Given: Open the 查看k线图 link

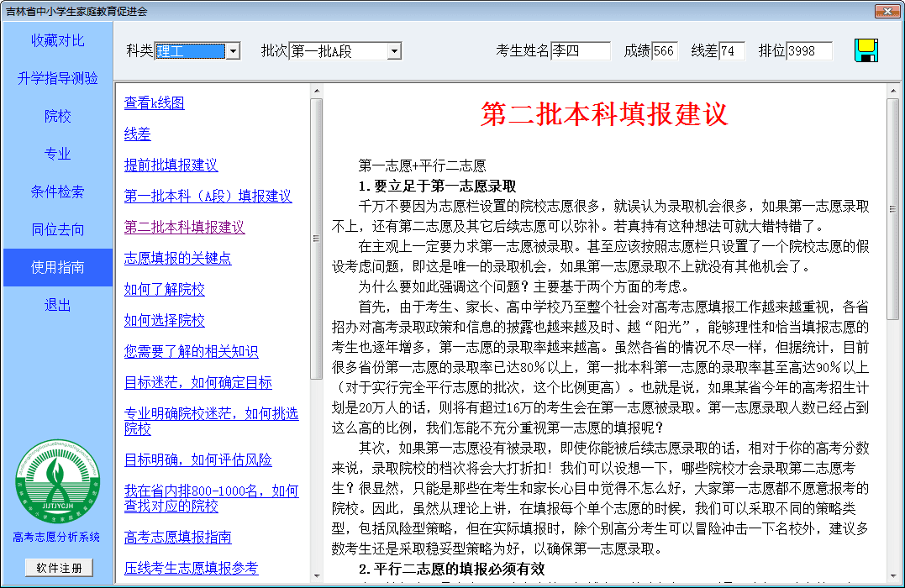Looking at the screenshot, I should pyautogui.click(x=154, y=102).
